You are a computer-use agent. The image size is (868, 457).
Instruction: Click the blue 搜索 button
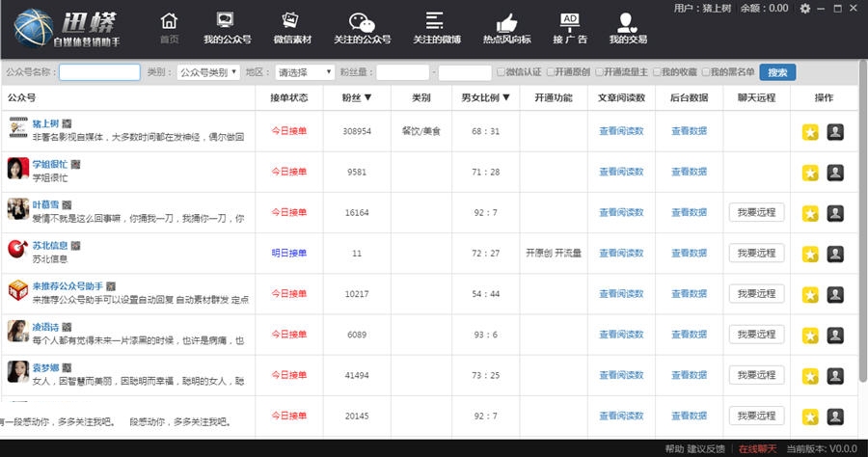777,72
